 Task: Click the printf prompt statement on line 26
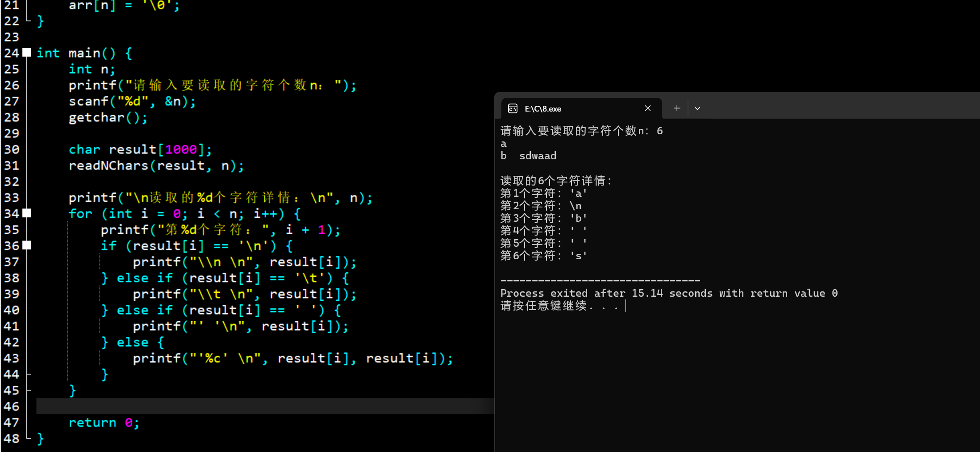[213, 85]
